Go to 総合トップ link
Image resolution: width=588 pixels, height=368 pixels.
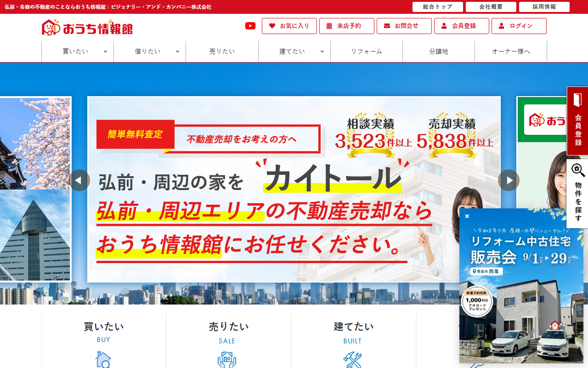pyautogui.click(x=438, y=7)
